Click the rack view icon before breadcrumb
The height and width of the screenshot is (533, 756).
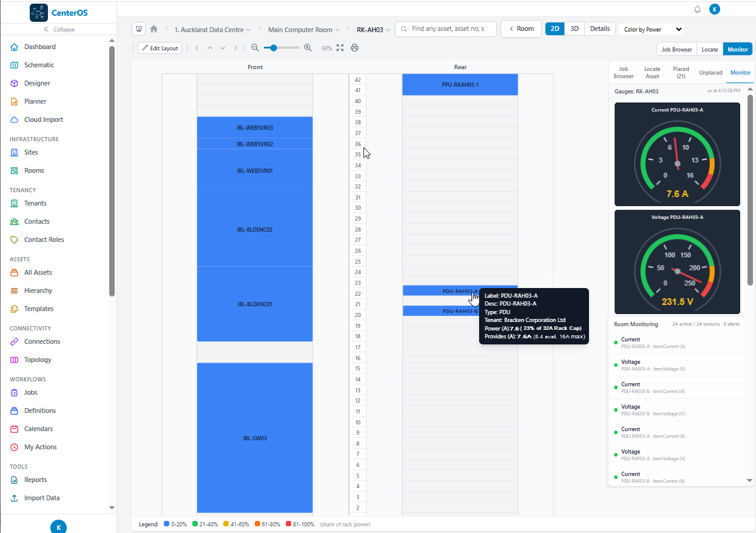tap(139, 29)
